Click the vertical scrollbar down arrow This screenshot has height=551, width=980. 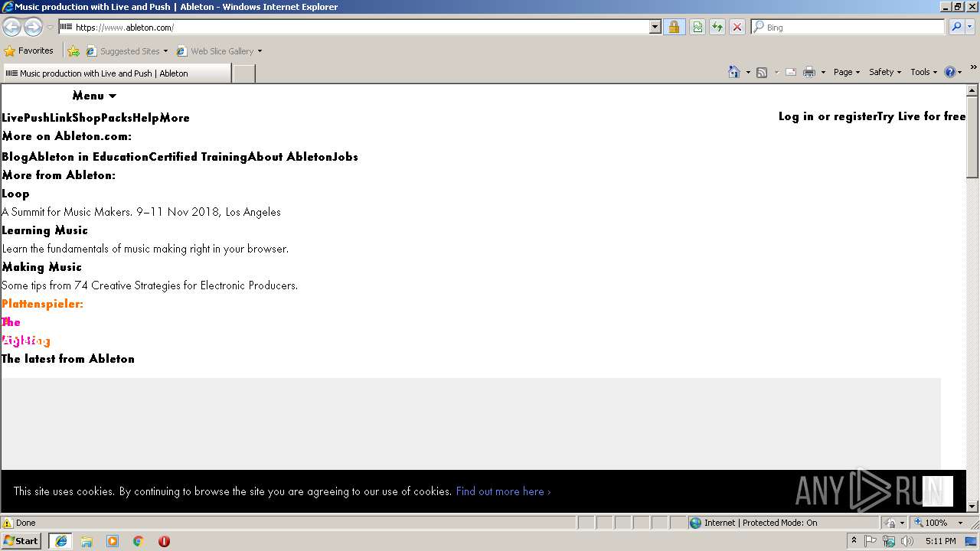[x=972, y=506]
